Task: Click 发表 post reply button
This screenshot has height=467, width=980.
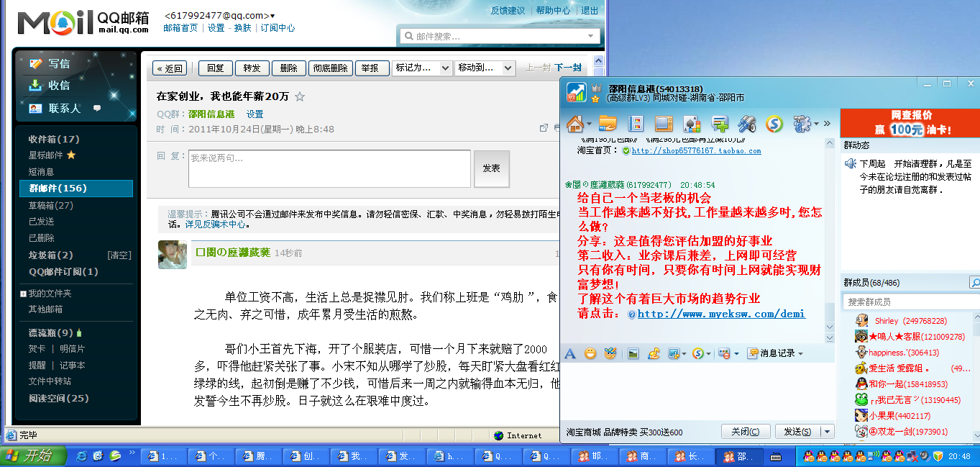Action: (492, 168)
